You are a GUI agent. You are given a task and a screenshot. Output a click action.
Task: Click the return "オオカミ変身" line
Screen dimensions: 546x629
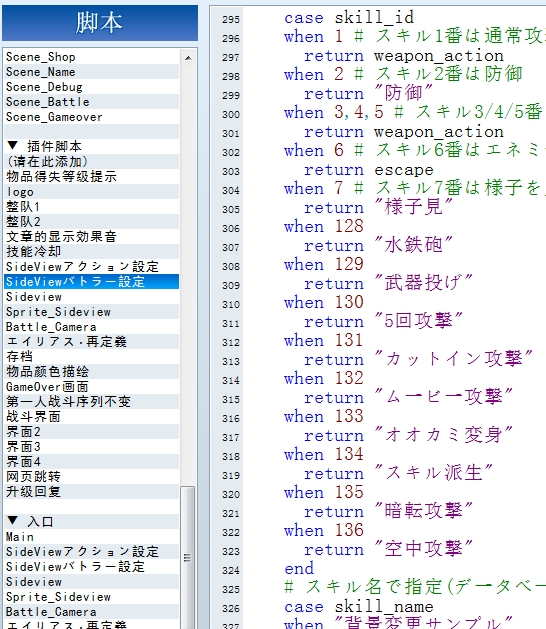(408, 436)
